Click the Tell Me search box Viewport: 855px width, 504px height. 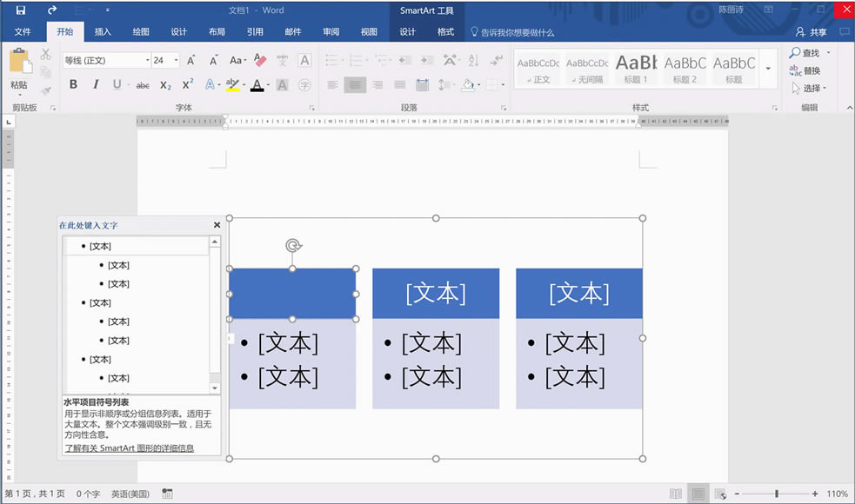pyautogui.click(x=512, y=33)
